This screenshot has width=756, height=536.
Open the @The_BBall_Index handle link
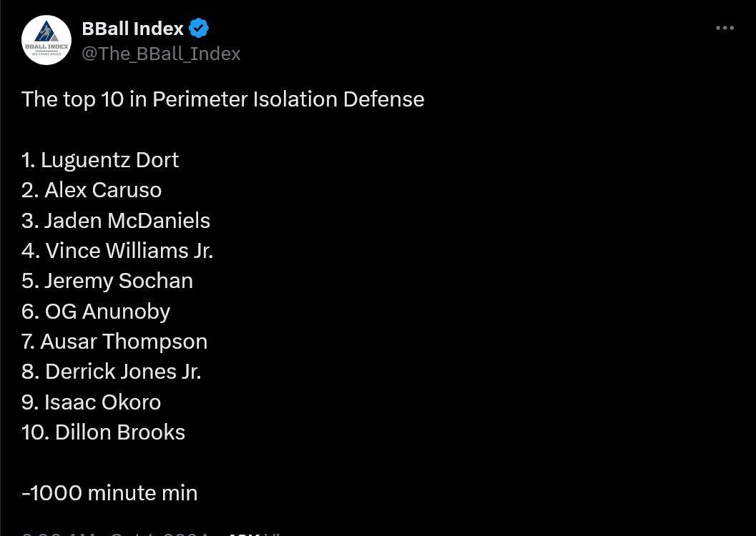coord(161,54)
